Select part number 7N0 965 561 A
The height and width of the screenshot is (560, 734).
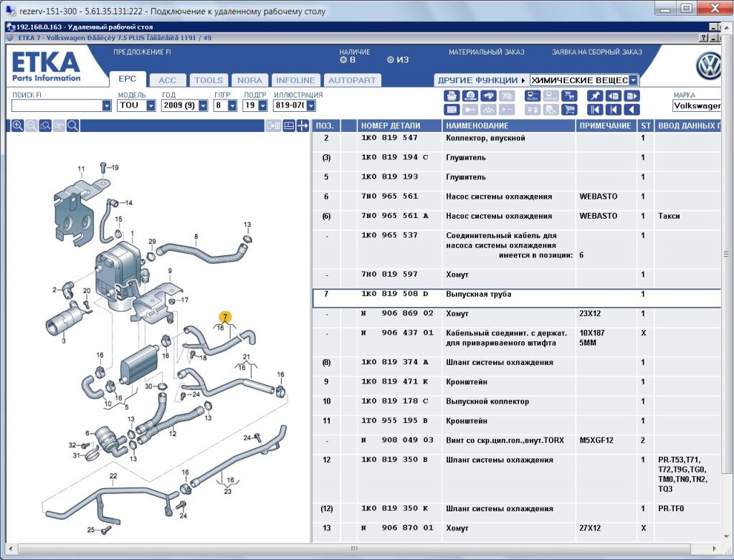pos(395,216)
